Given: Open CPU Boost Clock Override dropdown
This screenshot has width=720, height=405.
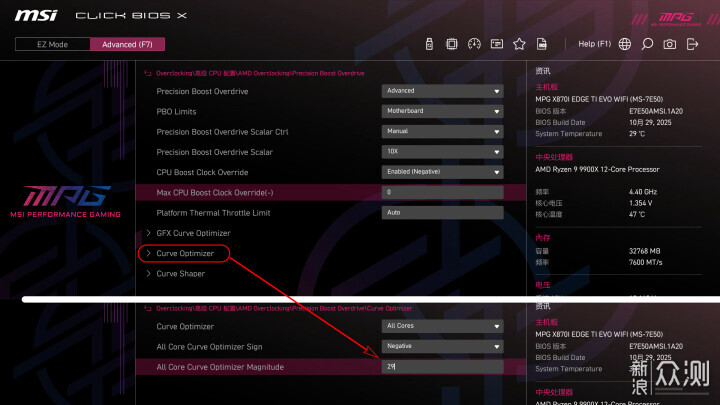Looking at the screenshot, I should 442,172.
